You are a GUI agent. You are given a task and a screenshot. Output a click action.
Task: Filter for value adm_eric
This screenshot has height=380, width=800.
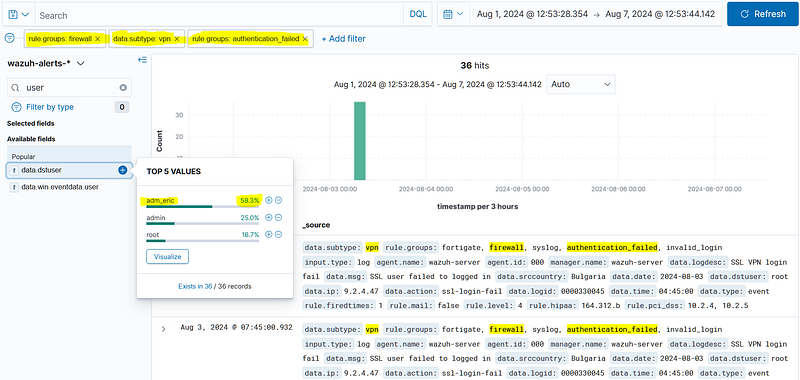[269, 201]
